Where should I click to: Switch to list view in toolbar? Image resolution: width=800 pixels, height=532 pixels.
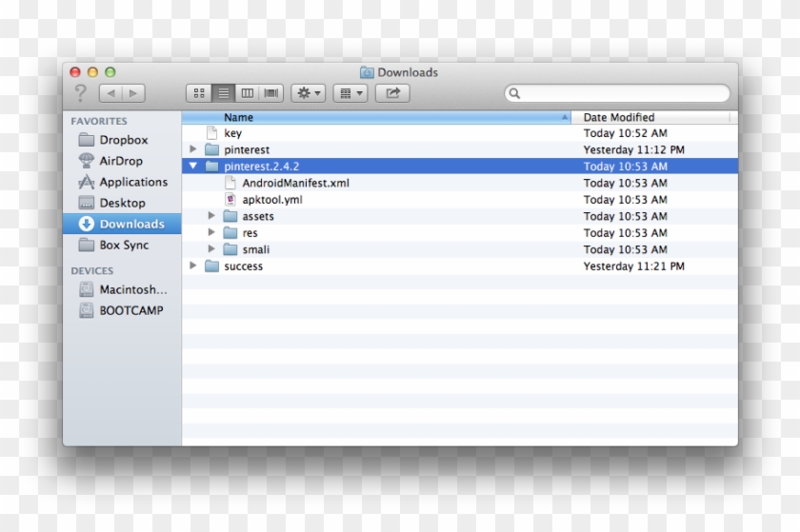[223, 93]
